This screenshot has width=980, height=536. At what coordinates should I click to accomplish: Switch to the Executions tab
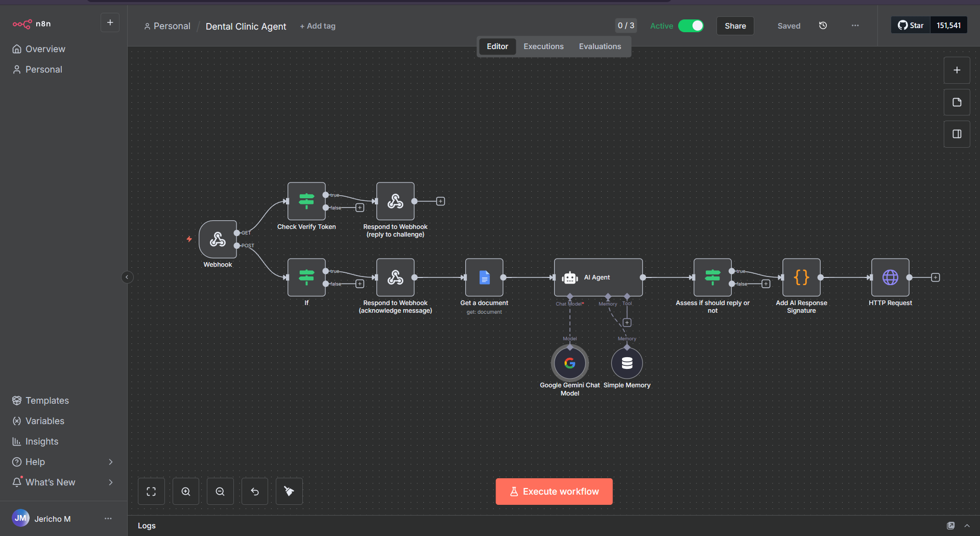tap(543, 46)
